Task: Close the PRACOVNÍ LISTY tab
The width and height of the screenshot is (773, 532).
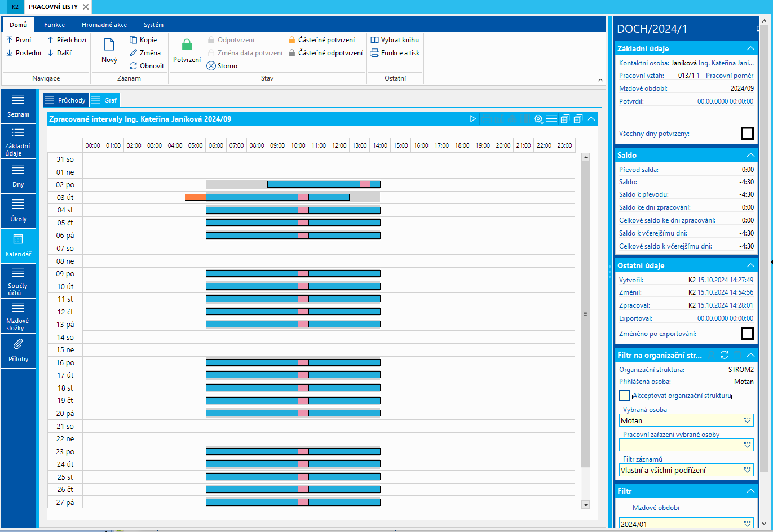Action: (86, 7)
